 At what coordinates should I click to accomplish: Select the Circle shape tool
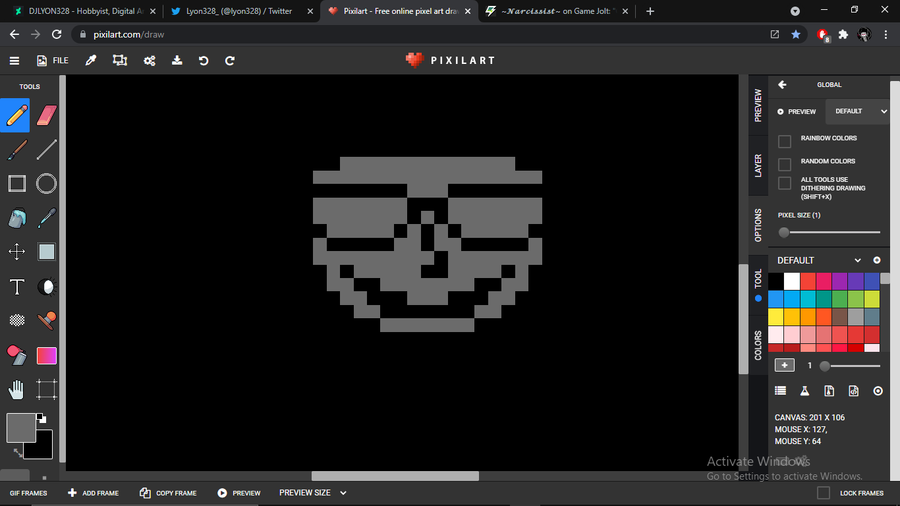[x=46, y=184]
